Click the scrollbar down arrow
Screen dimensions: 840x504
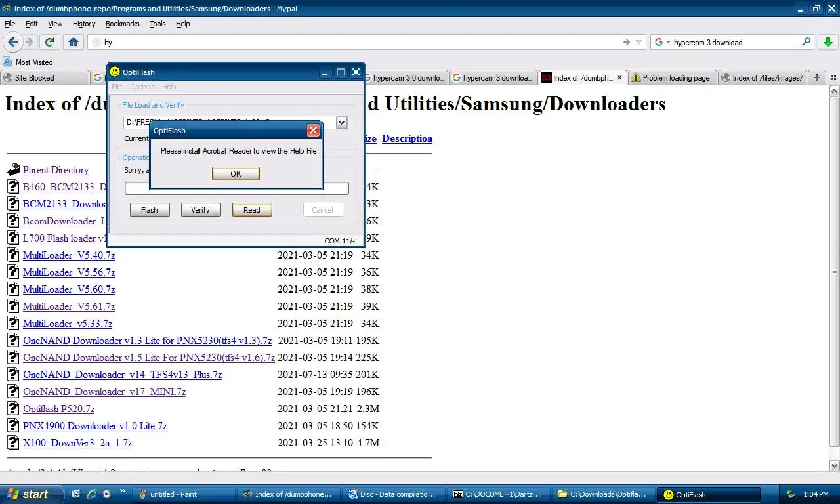834,466
